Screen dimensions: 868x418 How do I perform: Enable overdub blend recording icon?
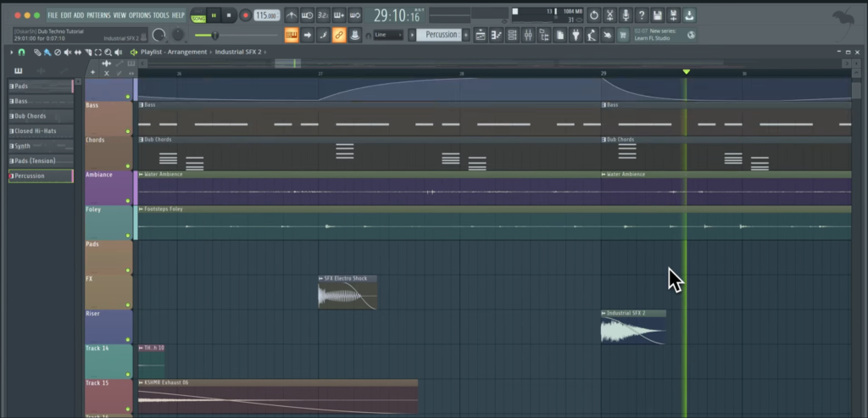(x=339, y=15)
